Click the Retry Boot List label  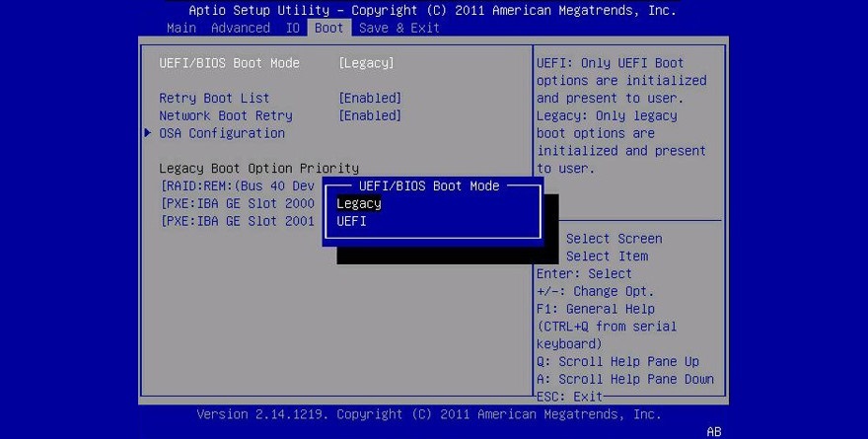point(214,99)
